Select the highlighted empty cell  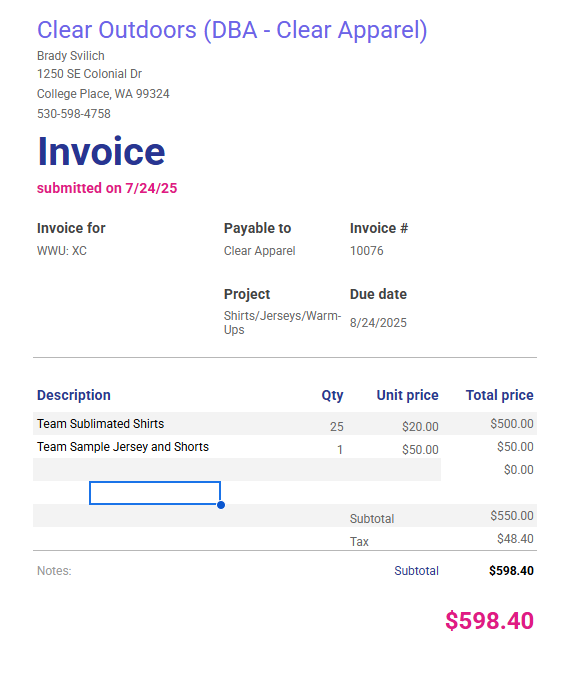pos(155,493)
